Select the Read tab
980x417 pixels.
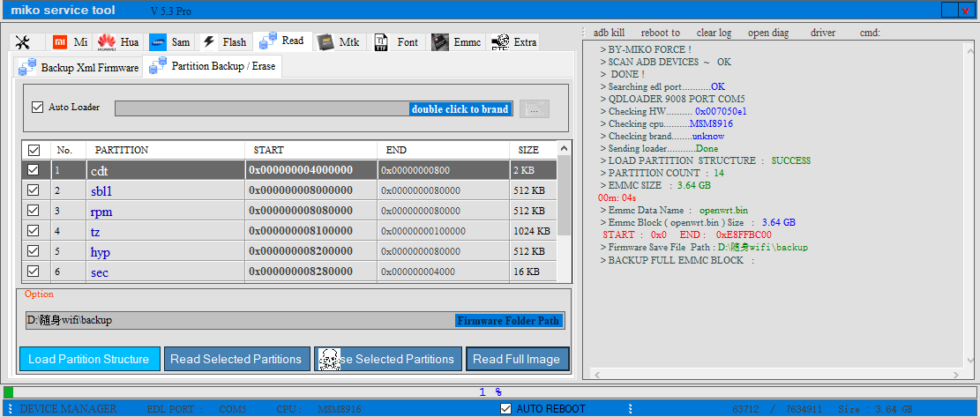(281, 41)
